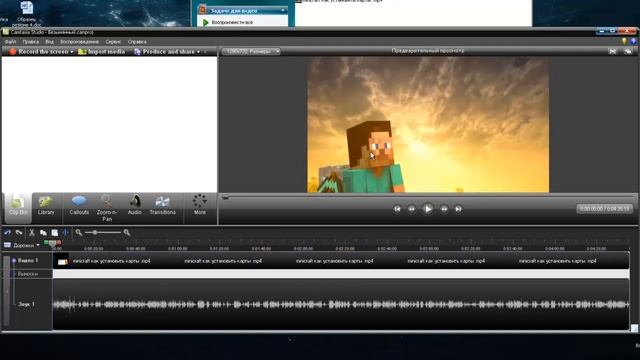
Task: Select the Звук 1 track label
Action: (x=26, y=304)
